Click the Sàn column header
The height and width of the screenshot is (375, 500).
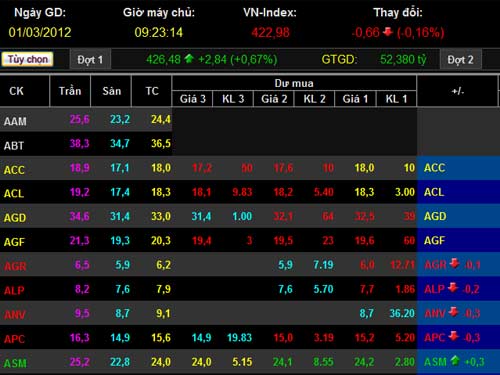[x=111, y=91]
